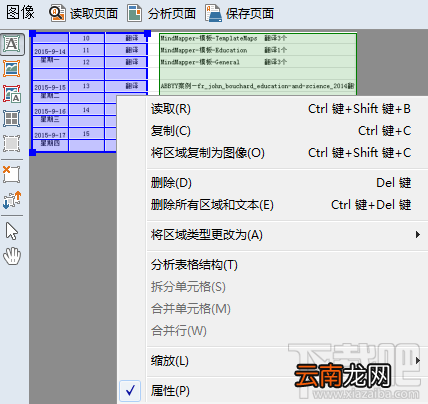Click the 保存页面 disk icon
The image size is (428, 404).
213,14
